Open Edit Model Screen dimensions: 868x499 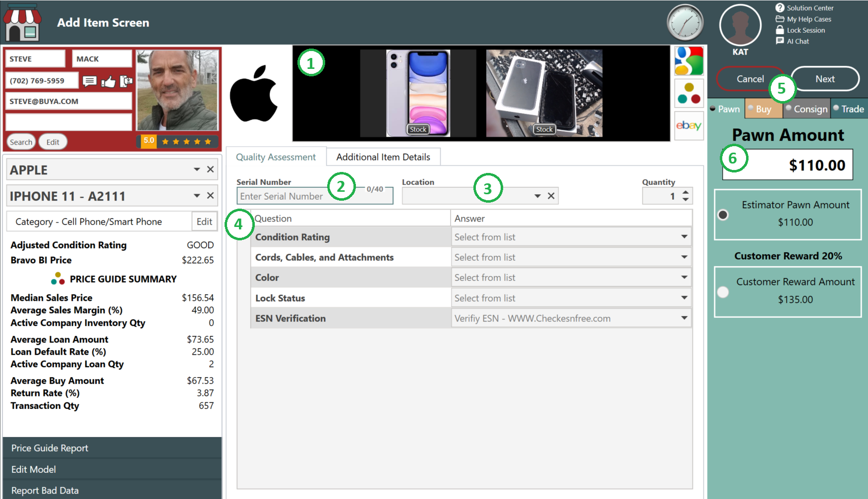pos(112,469)
